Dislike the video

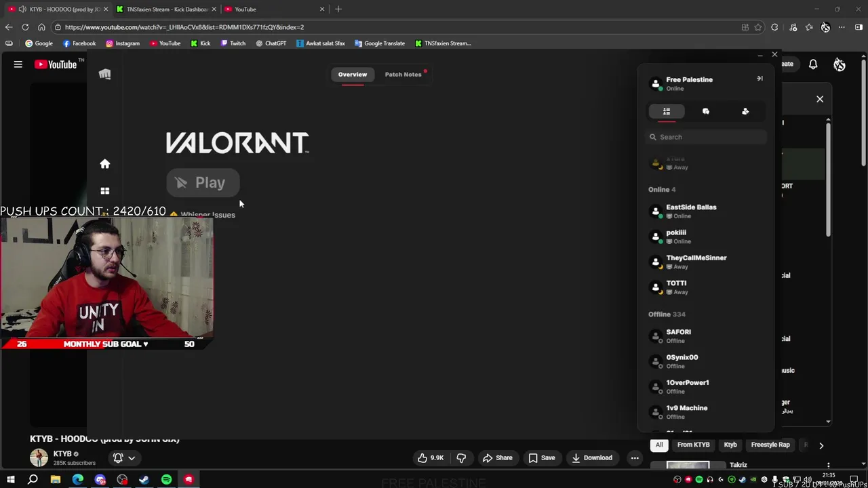(x=461, y=458)
